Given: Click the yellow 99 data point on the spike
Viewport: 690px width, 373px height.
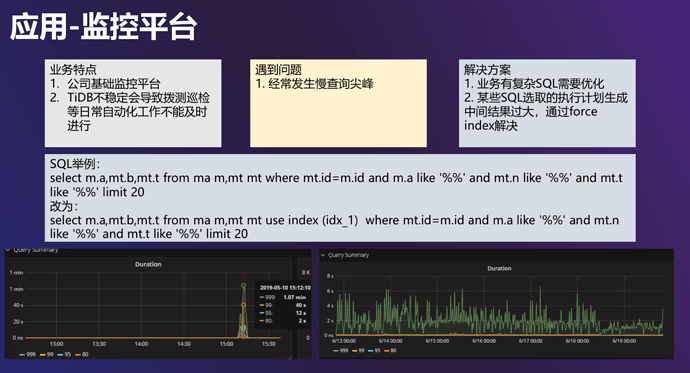Looking at the screenshot, I should click(x=243, y=305).
